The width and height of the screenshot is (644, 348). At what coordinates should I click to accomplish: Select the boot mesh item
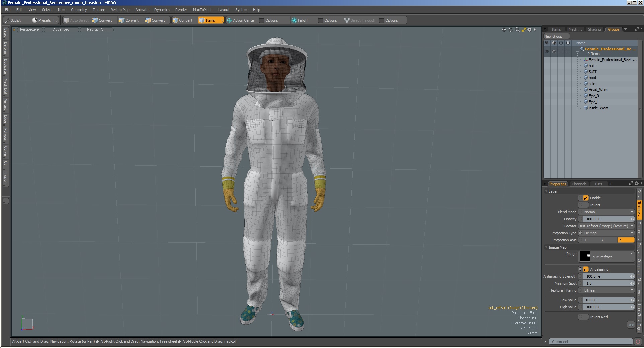[592, 78]
